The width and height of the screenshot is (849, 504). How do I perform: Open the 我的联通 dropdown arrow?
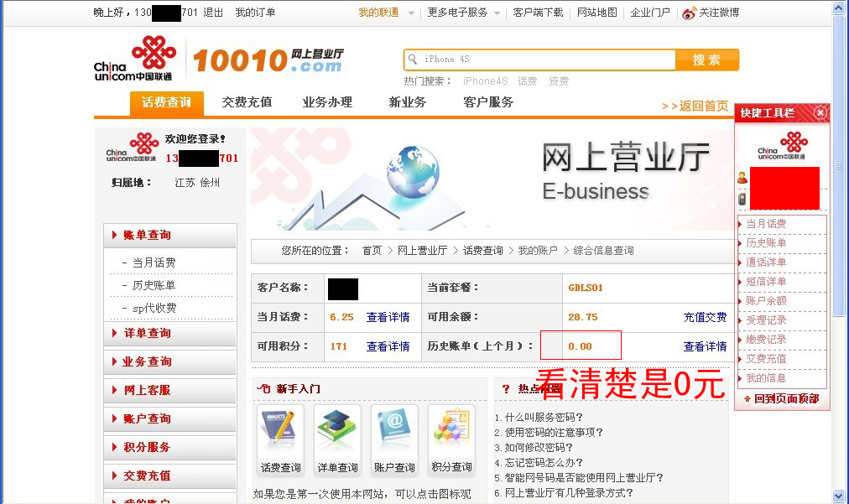pyautogui.click(x=412, y=13)
